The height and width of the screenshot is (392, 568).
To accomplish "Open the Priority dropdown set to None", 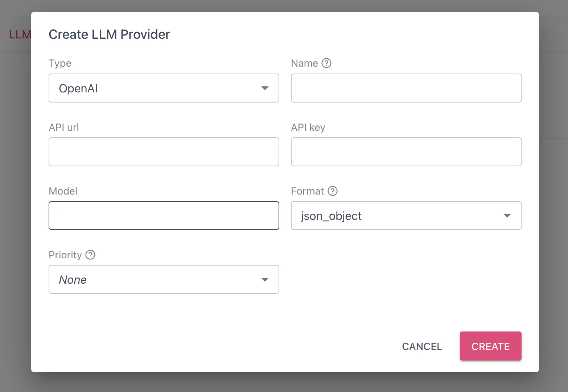I will 164,280.
